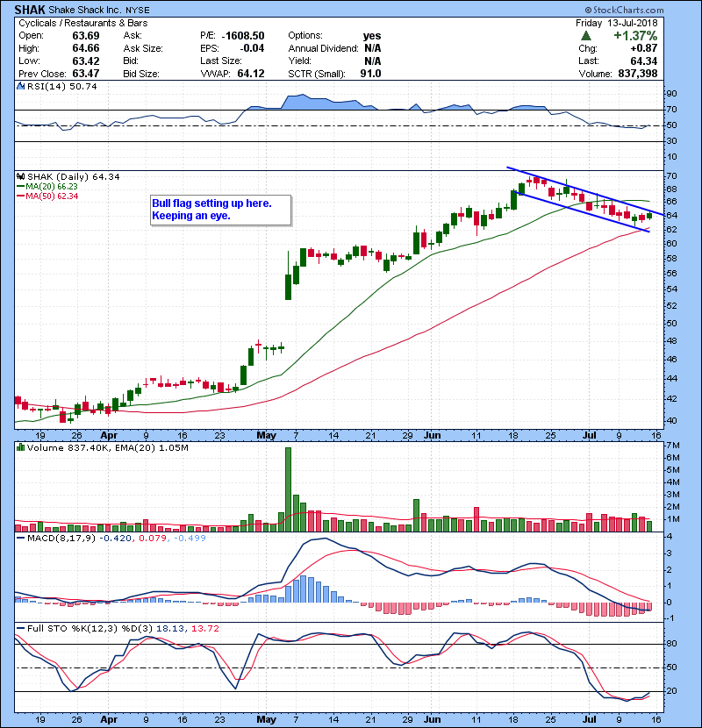Click the green up-arrow change indicator
The image size is (702, 728).
pos(586,36)
